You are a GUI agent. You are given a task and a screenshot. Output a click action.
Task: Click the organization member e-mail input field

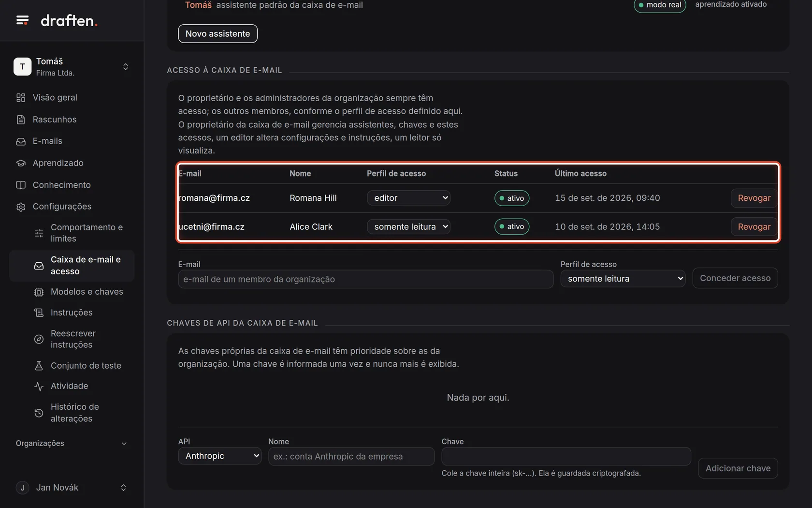pyautogui.click(x=365, y=279)
